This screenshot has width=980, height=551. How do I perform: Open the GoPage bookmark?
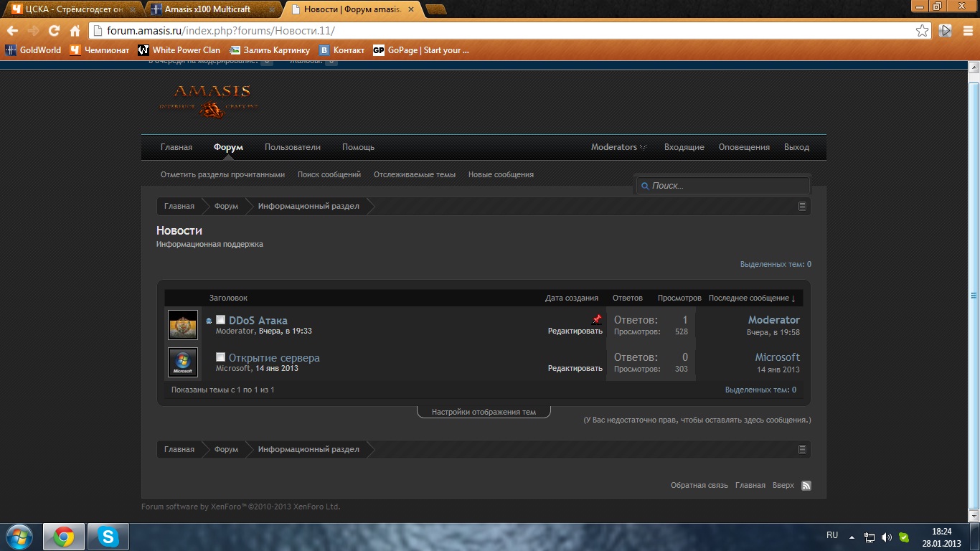click(421, 50)
